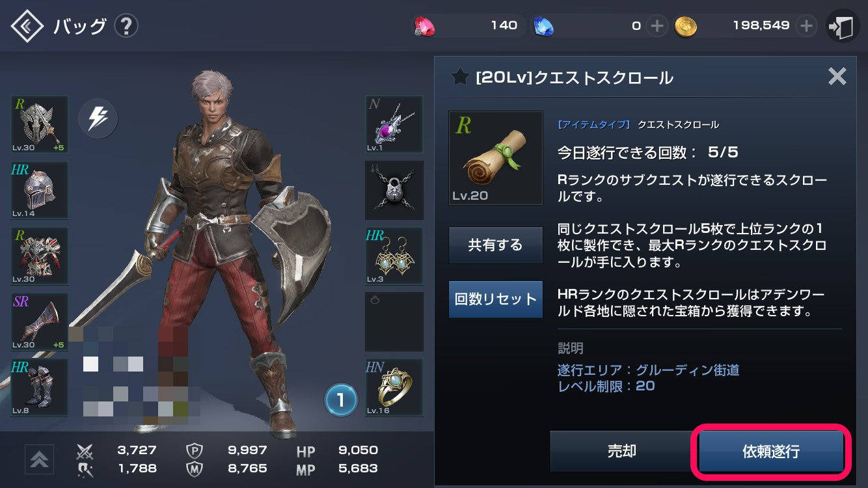Viewport: 868px width, 488px height.
Task: Select the R rank Lv.30 weapon slot
Action: coord(39,125)
